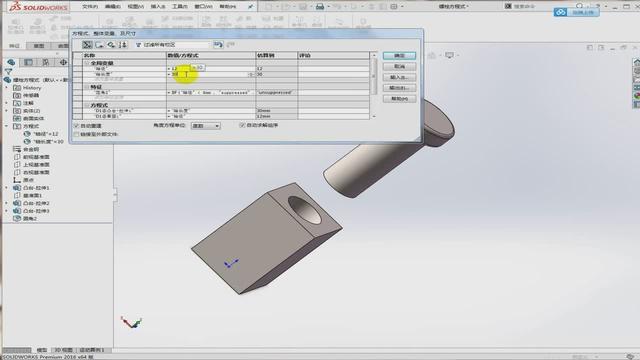
Task: Expand the Annotations folder in tree
Action: click(x=7, y=103)
